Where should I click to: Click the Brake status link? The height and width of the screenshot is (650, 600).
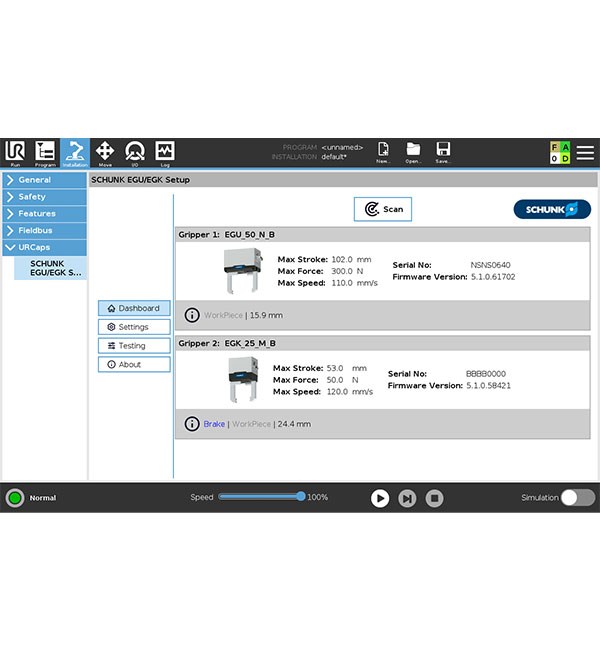pyautogui.click(x=214, y=424)
